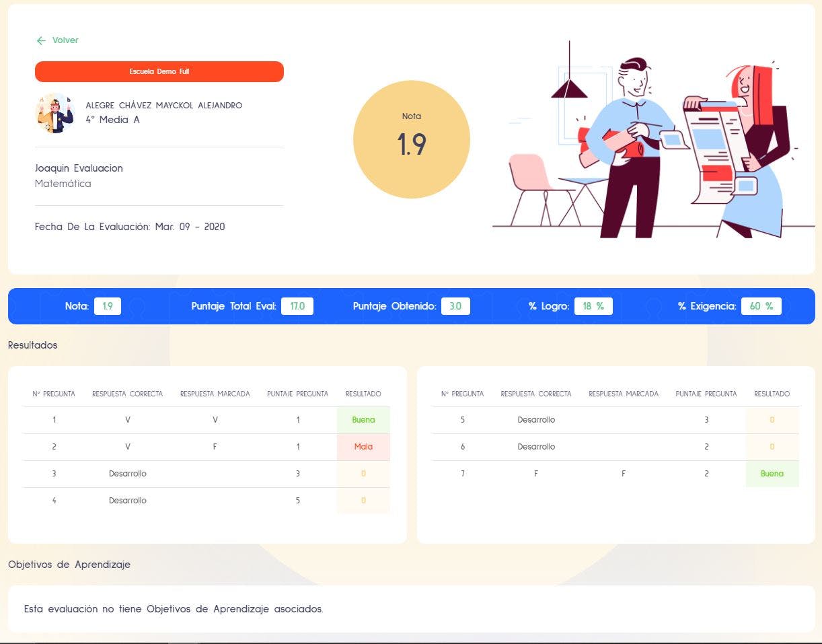Click the office illustration image
Image resolution: width=822 pixels, height=644 pixels.
tap(653, 139)
